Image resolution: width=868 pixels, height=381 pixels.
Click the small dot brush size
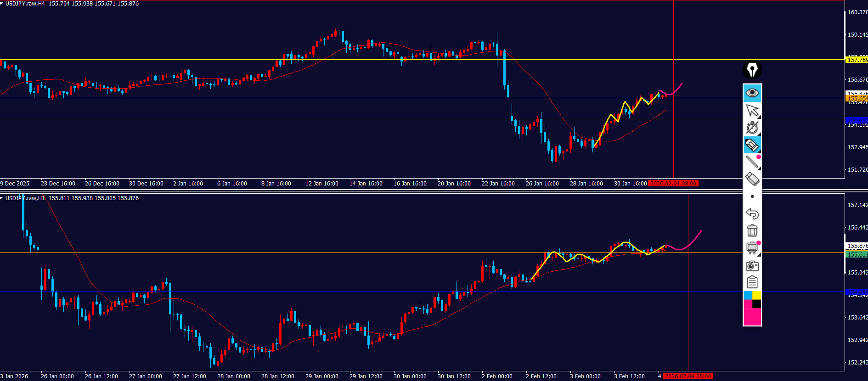coord(752,196)
